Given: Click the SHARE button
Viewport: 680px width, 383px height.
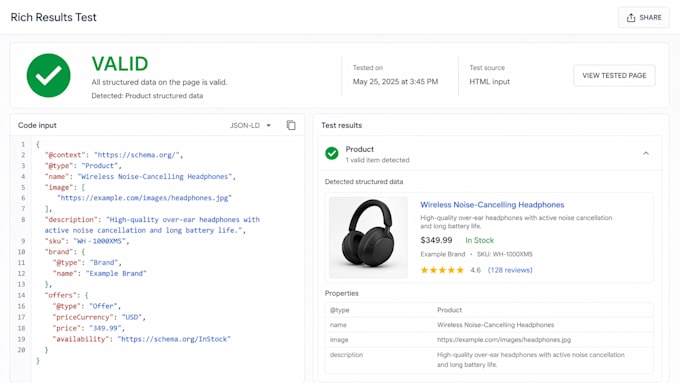Looking at the screenshot, I should [x=644, y=17].
